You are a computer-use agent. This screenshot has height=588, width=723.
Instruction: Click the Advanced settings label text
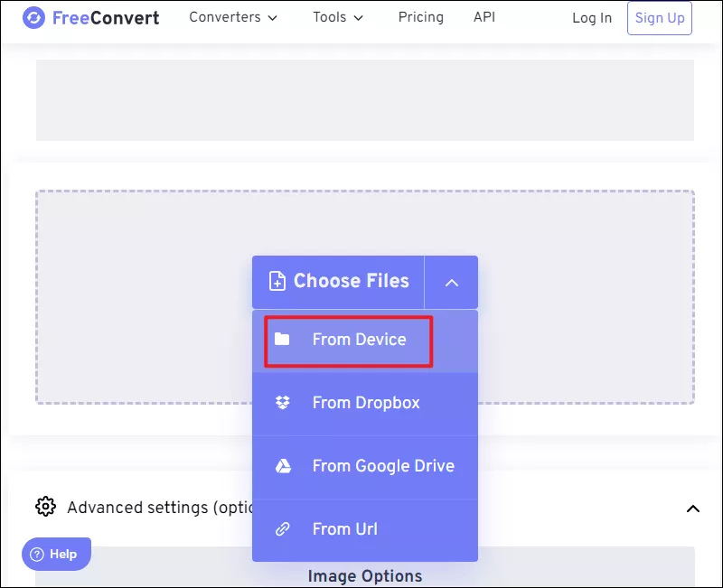160,508
